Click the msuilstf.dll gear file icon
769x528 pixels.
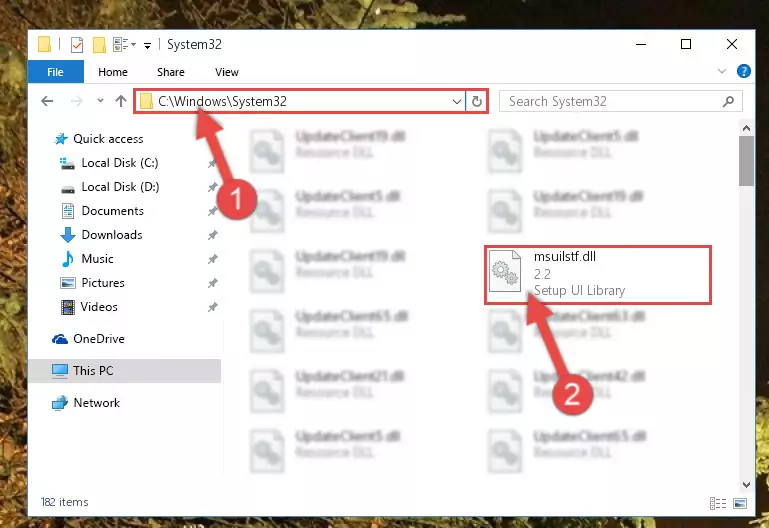coord(505,271)
